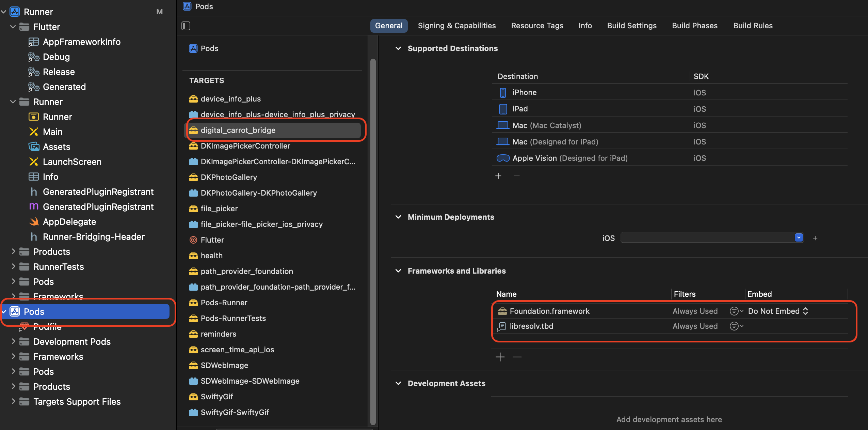Image resolution: width=868 pixels, height=430 pixels.
Task: Open the Build Phases tab
Action: [695, 26]
